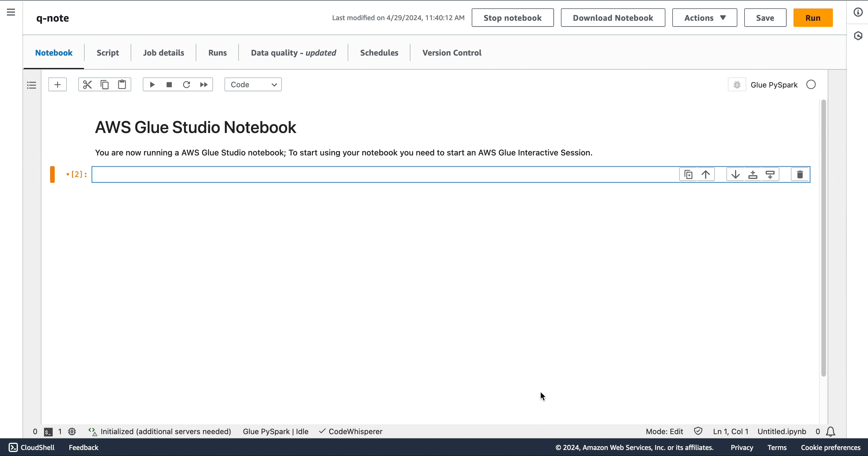Click the Stop notebook button
This screenshot has width=868, height=456.
pos(512,18)
